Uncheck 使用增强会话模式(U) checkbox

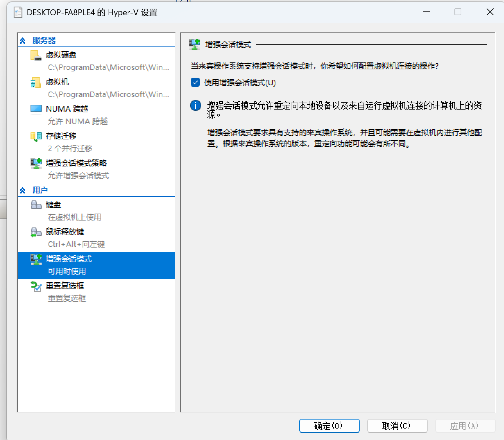pos(195,83)
